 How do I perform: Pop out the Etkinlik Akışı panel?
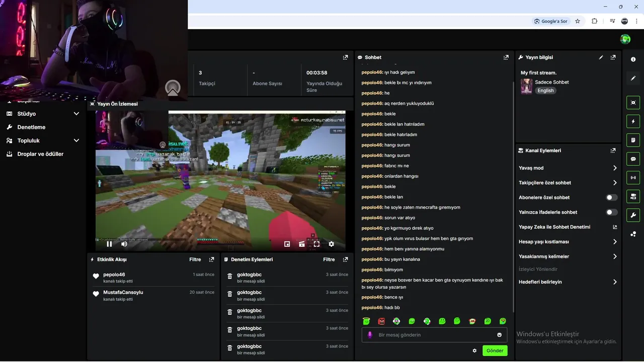(x=211, y=259)
